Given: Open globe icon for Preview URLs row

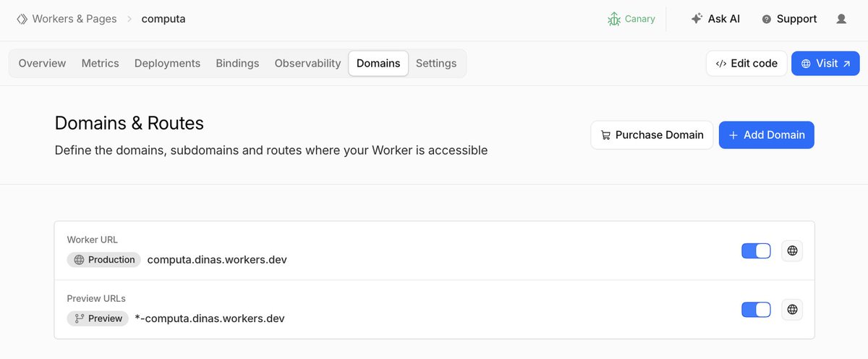Looking at the screenshot, I should coord(792,309).
